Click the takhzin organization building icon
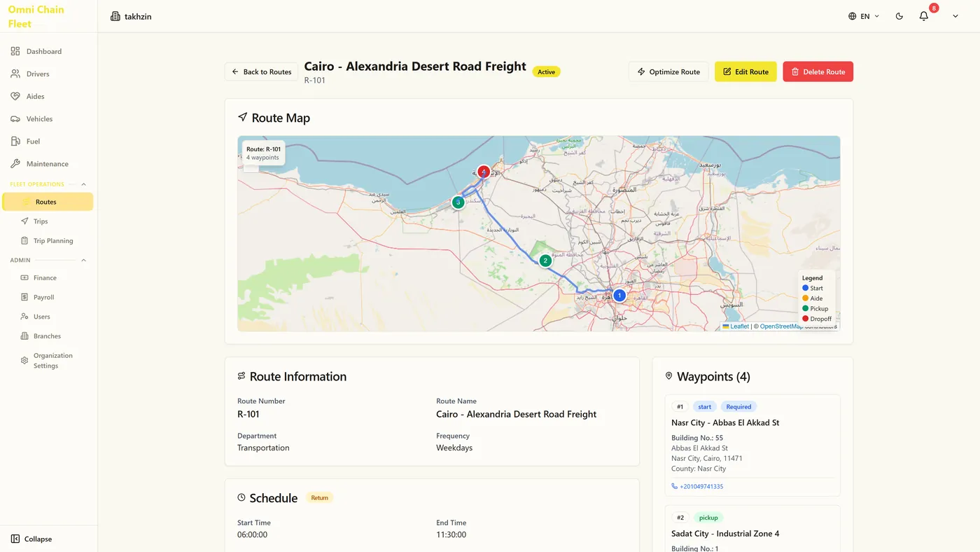 pos(115,16)
